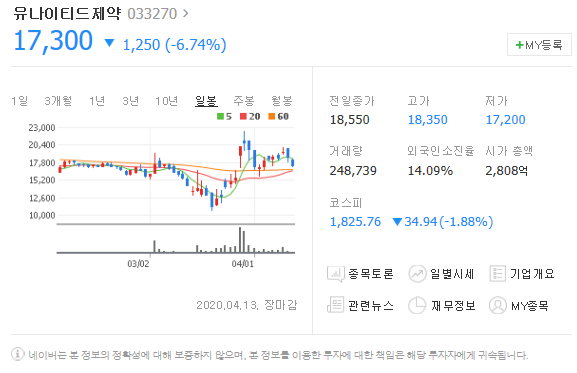Click the 2020.04.13 장마감 timestamp
This screenshot has width=577, height=373.
tap(247, 305)
